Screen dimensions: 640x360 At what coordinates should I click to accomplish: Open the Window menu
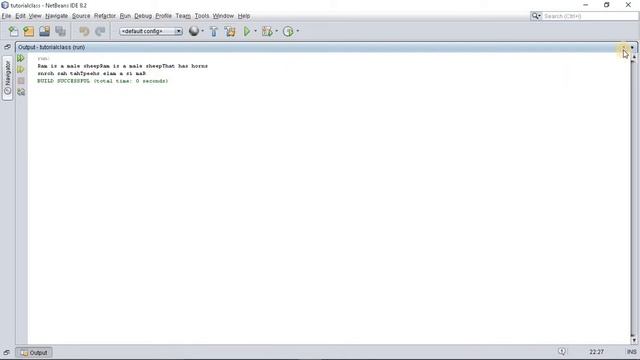223,16
